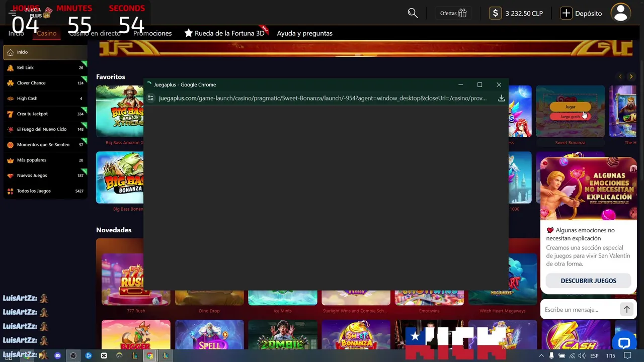This screenshot has height=362, width=644.
Task: Click the volume speaker icon in system tray
Action: 582,355
